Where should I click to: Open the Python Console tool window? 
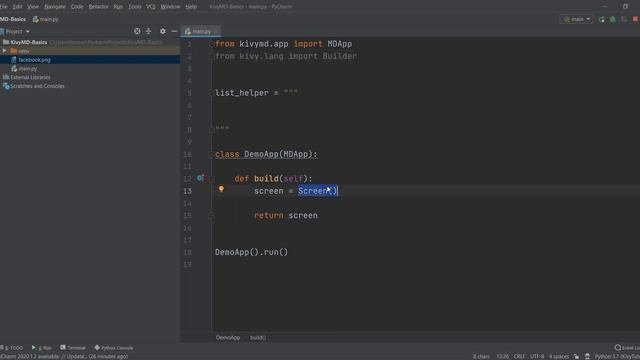[x=114, y=348]
